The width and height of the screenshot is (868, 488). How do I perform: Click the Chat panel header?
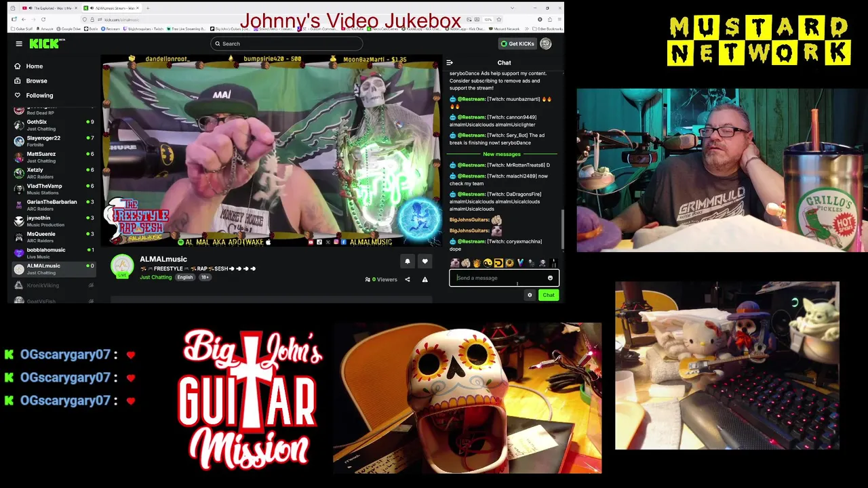[505, 63]
